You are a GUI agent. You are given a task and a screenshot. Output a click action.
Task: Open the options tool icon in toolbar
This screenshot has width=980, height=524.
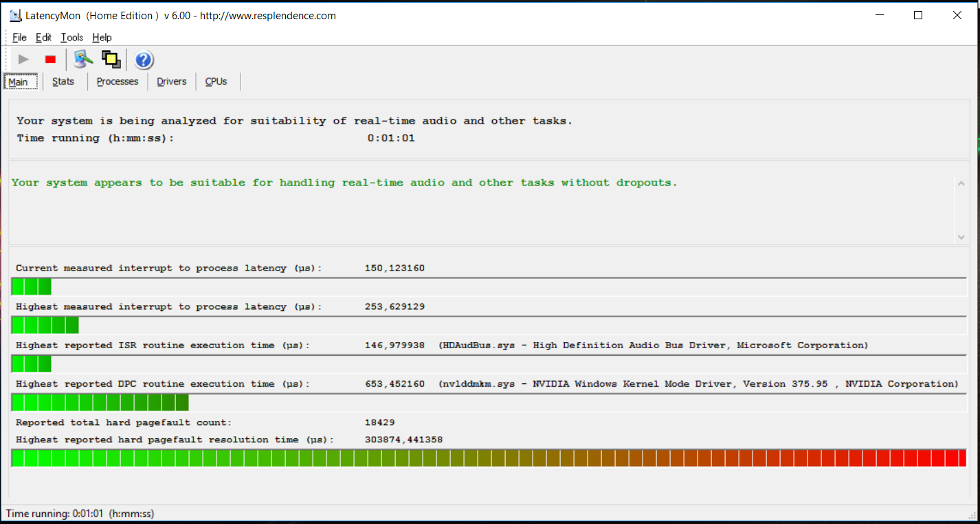tap(83, 60)
